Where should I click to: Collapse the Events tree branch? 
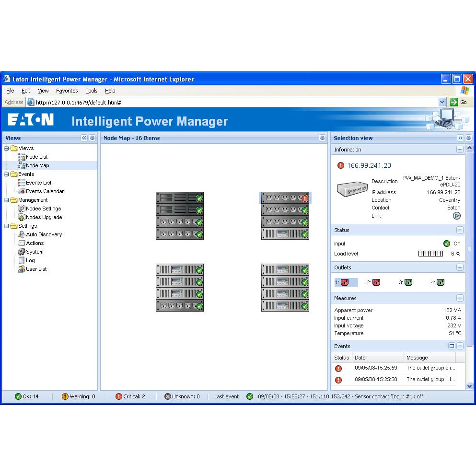click(6, 174)
